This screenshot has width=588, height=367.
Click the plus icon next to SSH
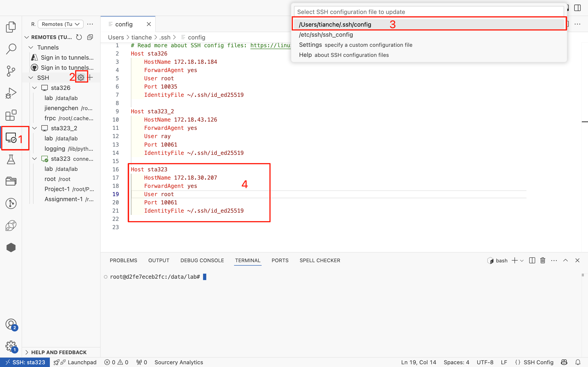tap(90, 78)
